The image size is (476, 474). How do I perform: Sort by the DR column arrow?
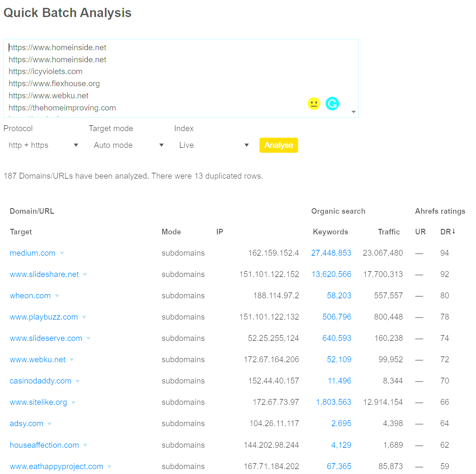click(454, 231)
